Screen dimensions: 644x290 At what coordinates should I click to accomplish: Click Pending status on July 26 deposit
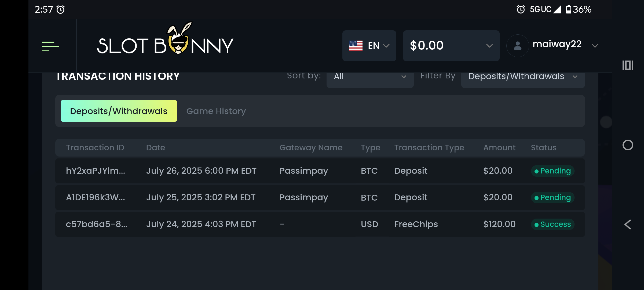[x=552, y=171]
